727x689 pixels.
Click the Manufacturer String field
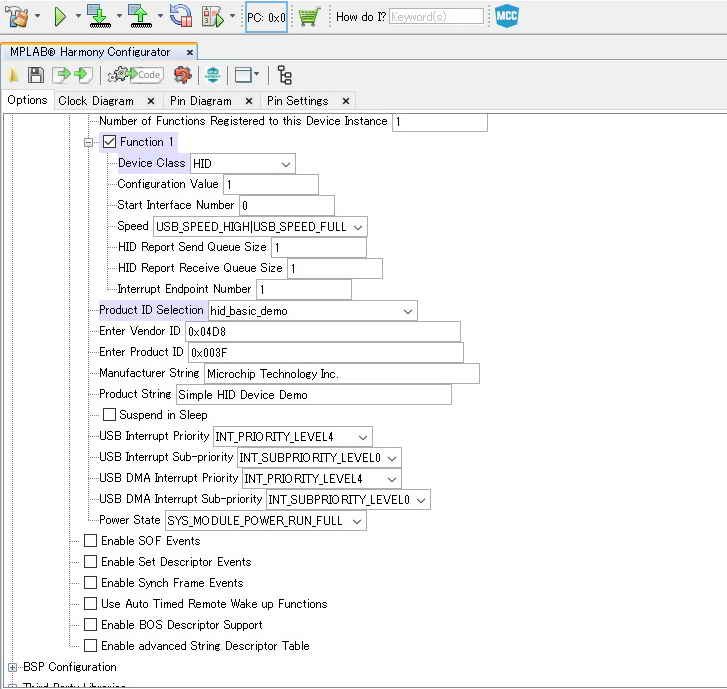342,374
